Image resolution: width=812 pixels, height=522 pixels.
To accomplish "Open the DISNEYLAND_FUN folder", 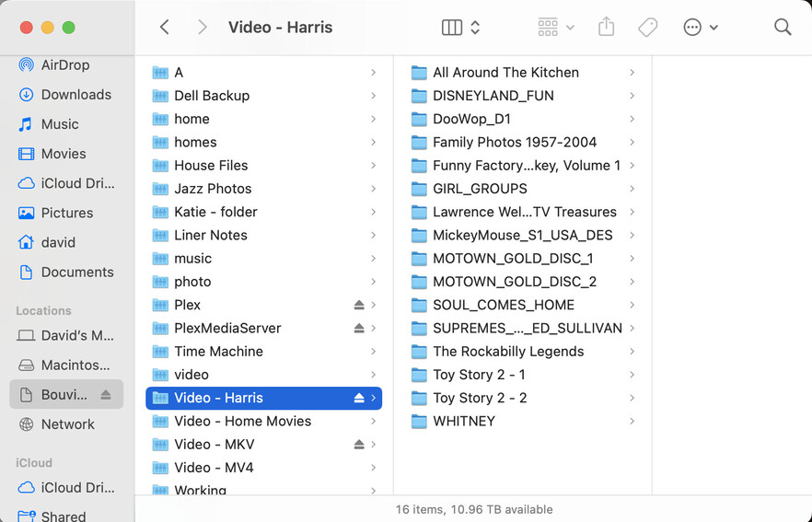I will 523,96.
